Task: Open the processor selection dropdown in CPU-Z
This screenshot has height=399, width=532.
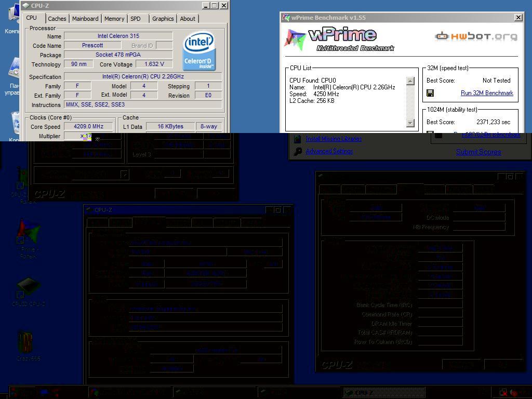Action: pos(125,175)
